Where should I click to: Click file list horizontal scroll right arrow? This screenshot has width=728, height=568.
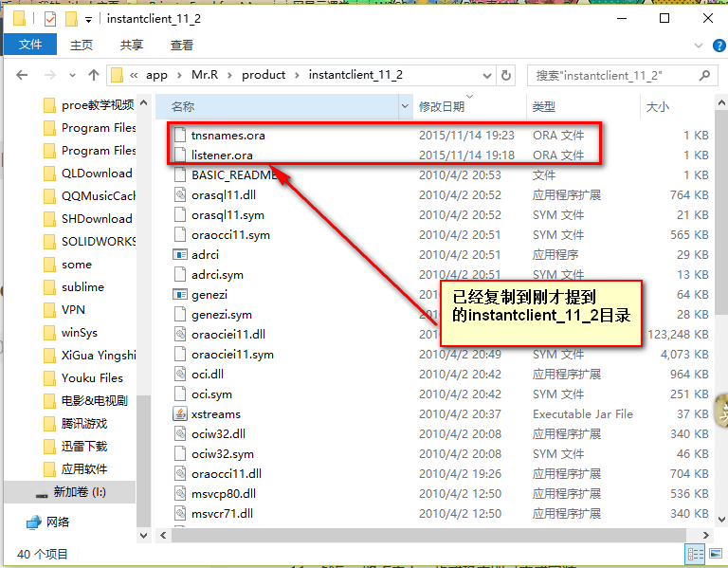point(705,536)
